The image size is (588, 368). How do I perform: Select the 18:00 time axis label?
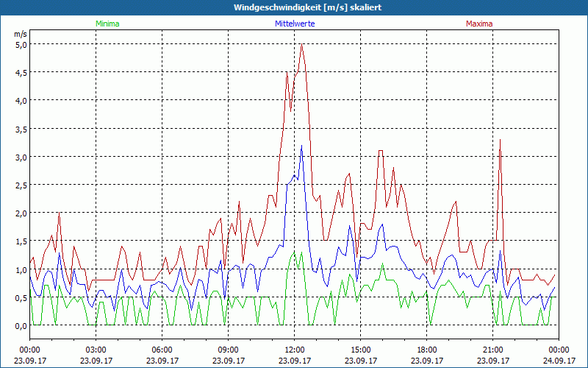tap(426, 350)
